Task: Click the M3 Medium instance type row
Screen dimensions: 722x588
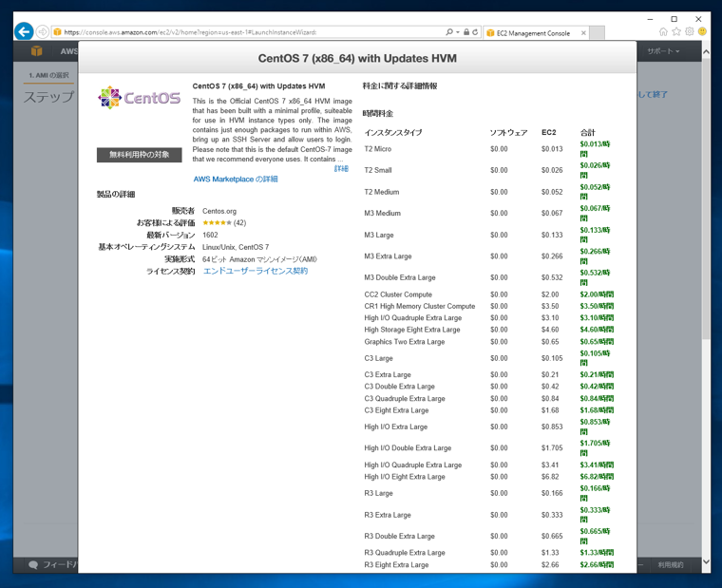Action: click(488, 213)
